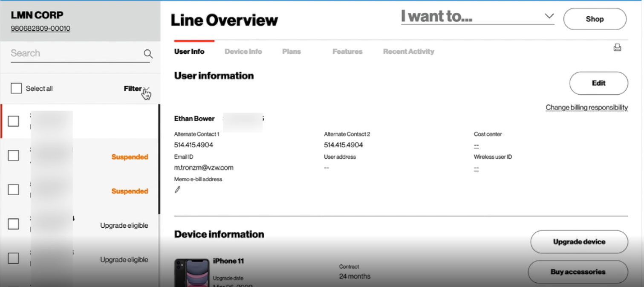This screenshot has height=287, width=644.
Task: Click the account number 980682809-00010 link
Action: [40, 29]
